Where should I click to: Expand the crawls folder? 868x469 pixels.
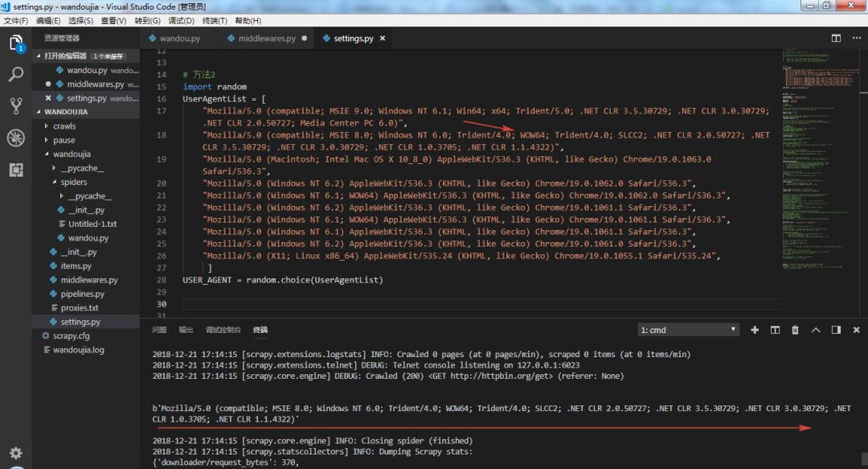click(86, 125)
